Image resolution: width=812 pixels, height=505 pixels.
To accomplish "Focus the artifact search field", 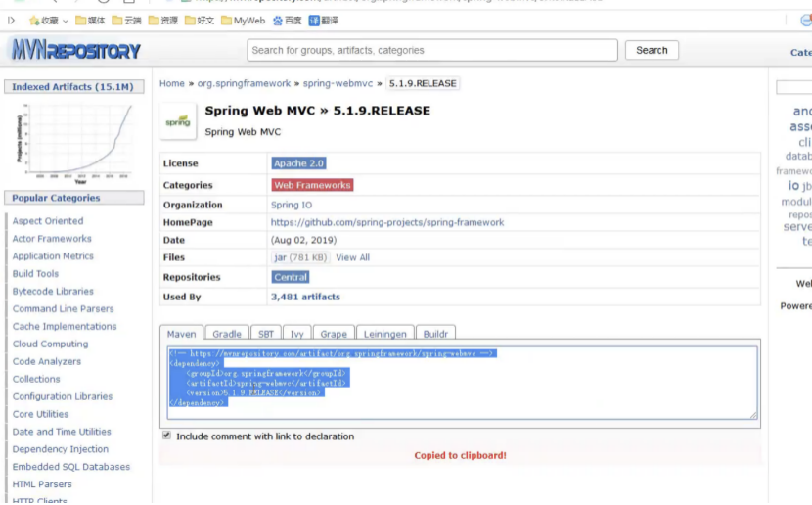I will click(x=432, y=50).
